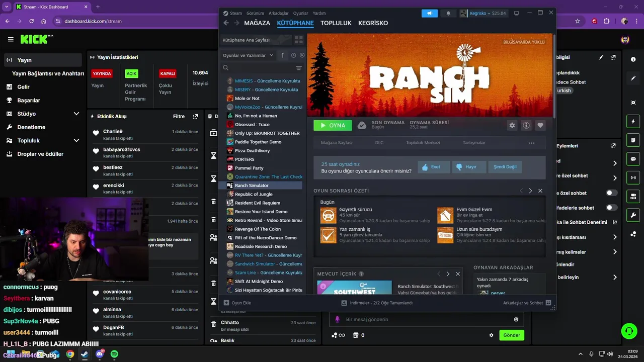Click Steam Big Picture mode monitor icon
The width and height of the screenshot is (644, 362).
click(x=516, y=13)
